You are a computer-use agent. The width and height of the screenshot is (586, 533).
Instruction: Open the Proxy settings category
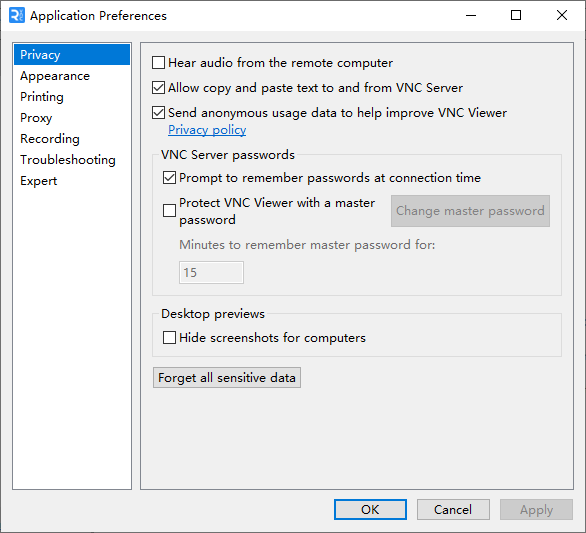[x=72, y=118]
